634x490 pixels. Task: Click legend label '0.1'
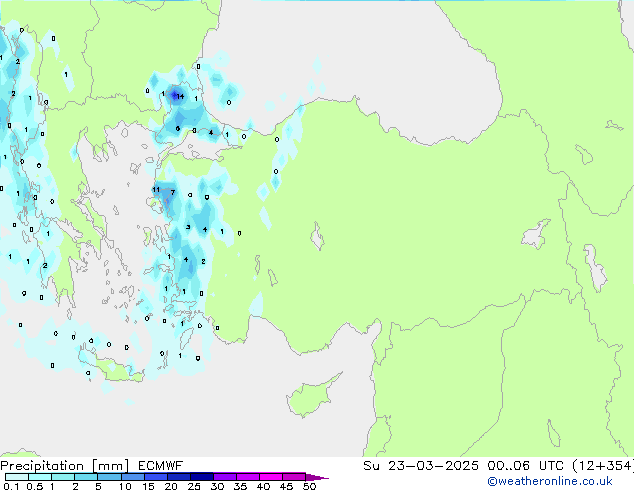pos(11,486)
